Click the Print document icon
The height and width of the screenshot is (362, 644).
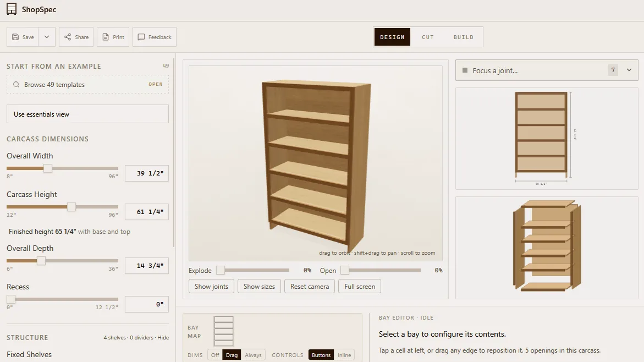coord(106,37)
